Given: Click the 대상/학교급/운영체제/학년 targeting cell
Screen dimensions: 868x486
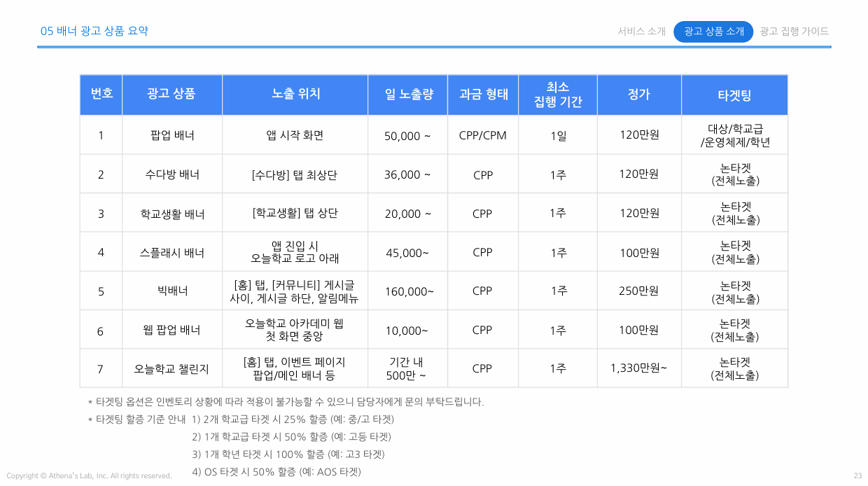Looking at the screenshot, I should 735,135.
